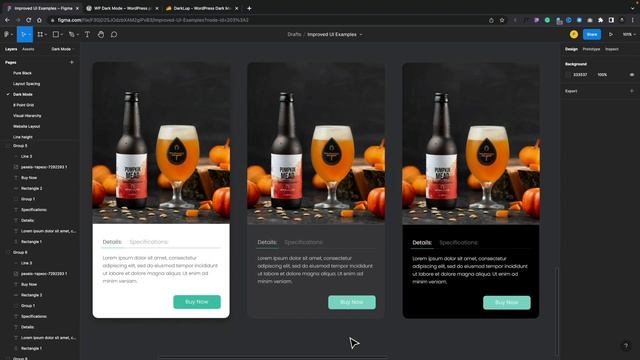Viewport: 640px width, 360px height.
Task: Click the browser Home icon
Action: [x=39, y=20]
